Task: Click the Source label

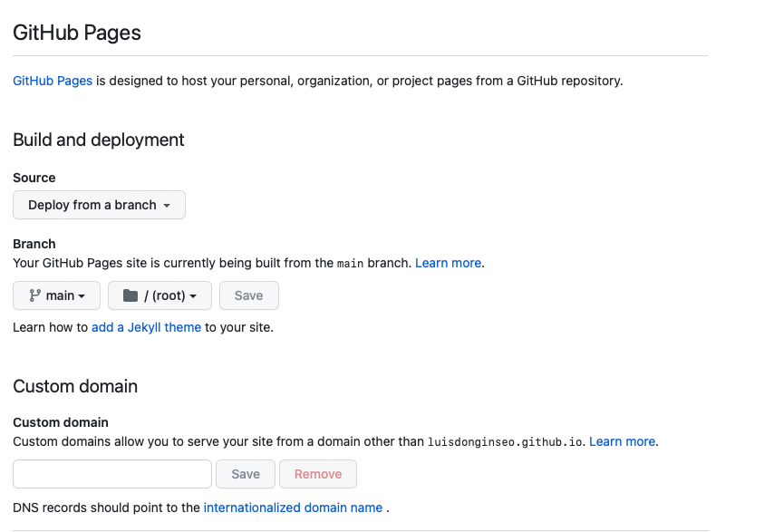Action: (34, 178)
